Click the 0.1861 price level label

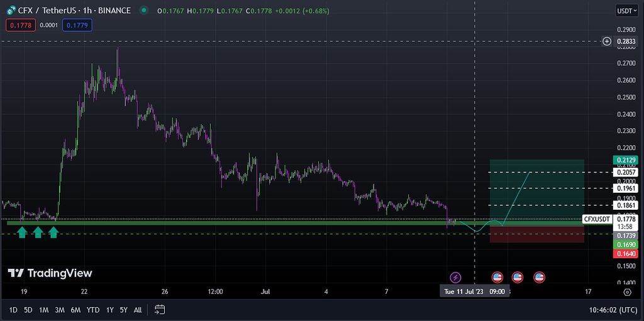point(626,205)
